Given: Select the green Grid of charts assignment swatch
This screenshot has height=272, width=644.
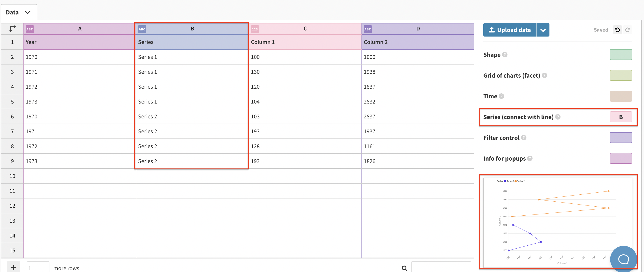Looking at the screenshot, I should pos(621,75).
